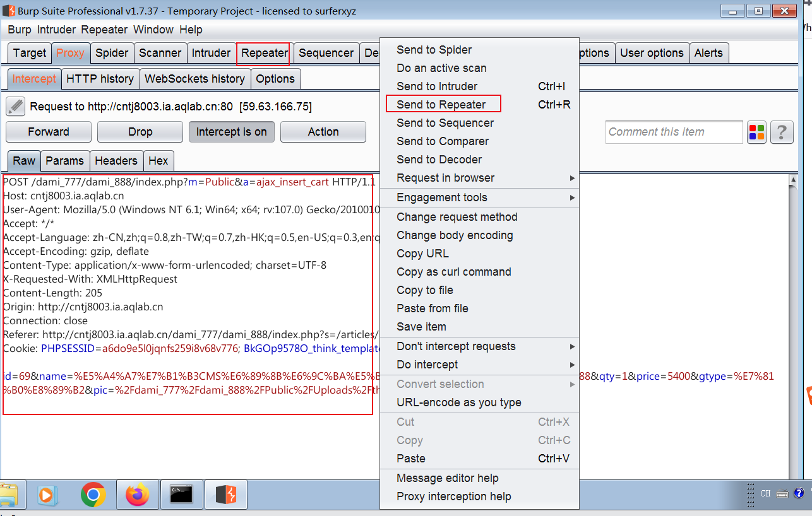Open the highlight color picker icon
Screen dimensions: 812x516
coord(756,132)
